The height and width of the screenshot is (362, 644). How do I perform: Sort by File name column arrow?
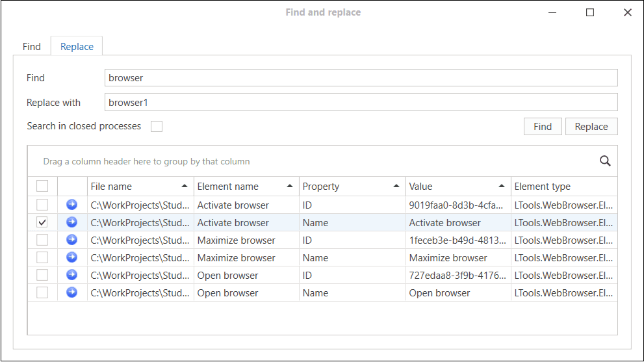click(185, 187)
